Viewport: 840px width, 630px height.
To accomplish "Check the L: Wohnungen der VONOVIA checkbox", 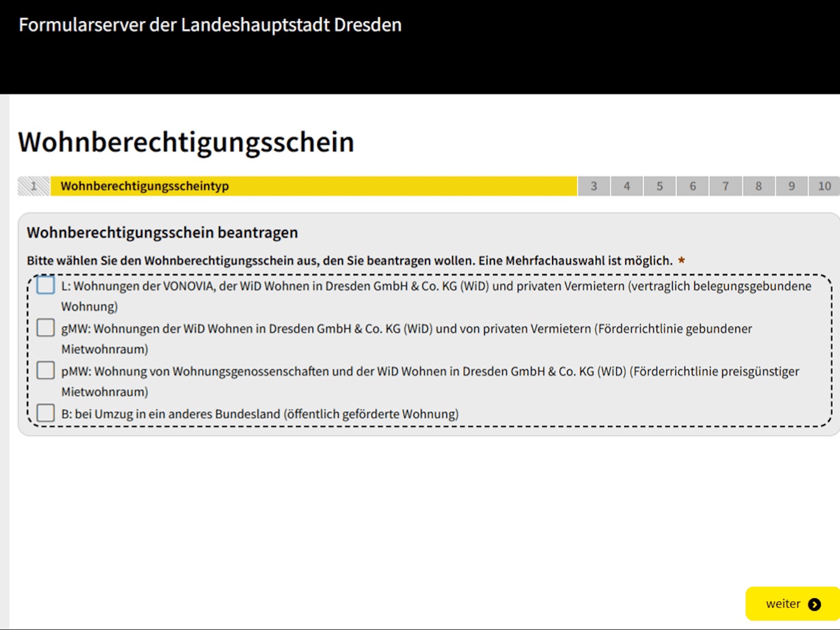I will click(x=46, y=285).
